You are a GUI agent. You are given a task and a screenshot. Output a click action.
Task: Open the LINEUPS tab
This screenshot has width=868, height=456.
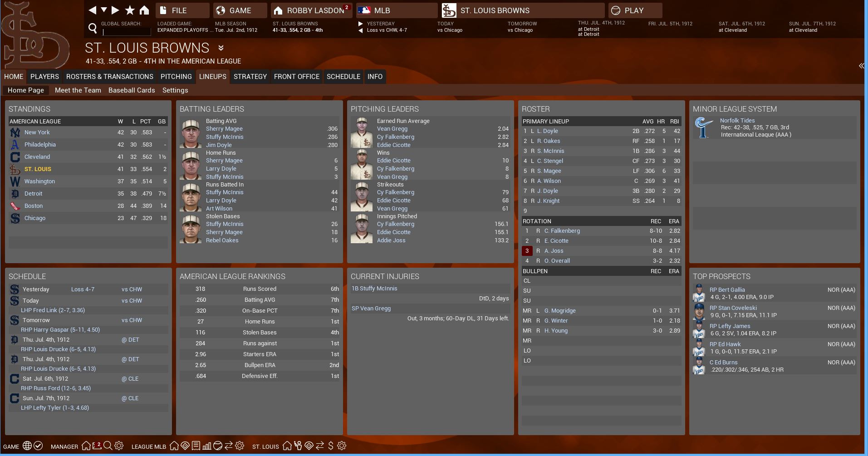coord(212,77)
